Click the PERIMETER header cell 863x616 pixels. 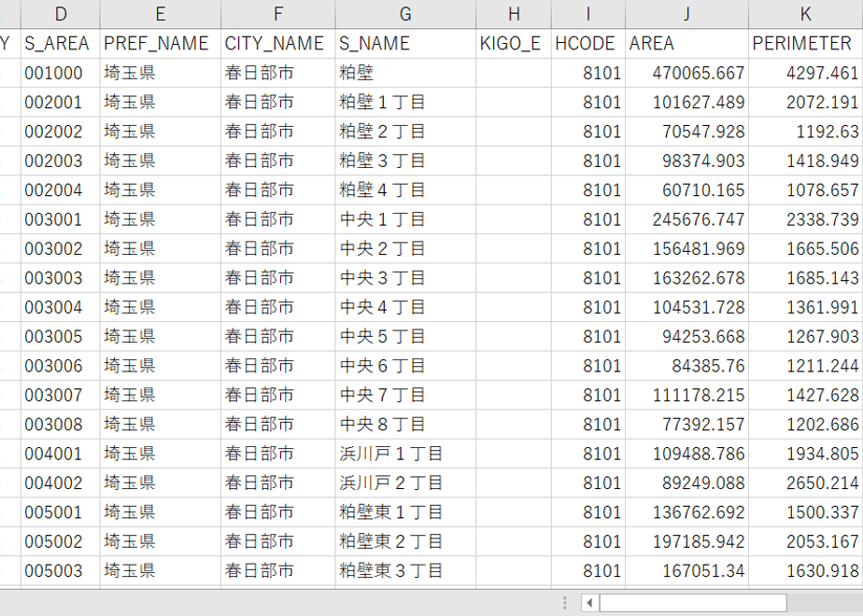(806, 44)
